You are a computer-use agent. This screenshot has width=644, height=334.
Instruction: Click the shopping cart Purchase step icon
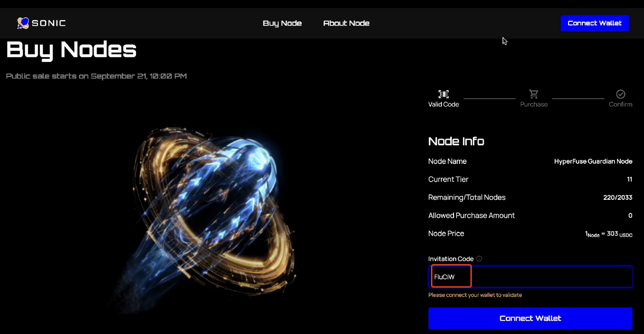click(534, 94)
